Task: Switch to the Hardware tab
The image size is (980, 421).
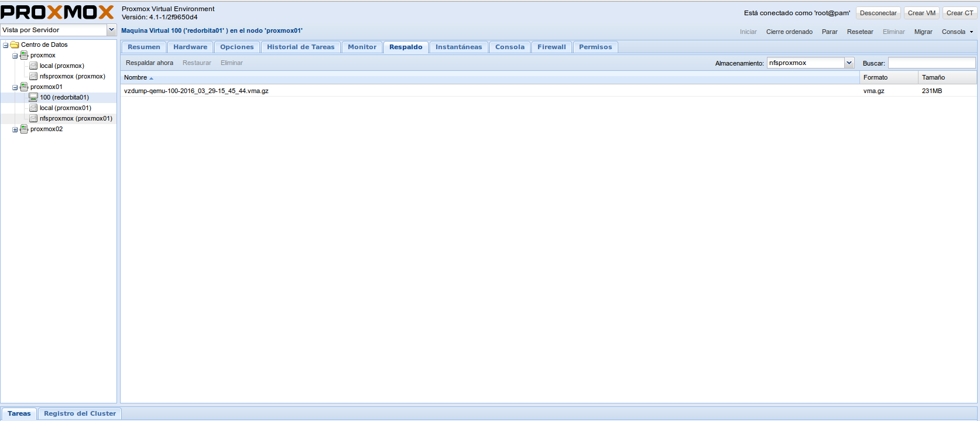Action: pos(190,47)
